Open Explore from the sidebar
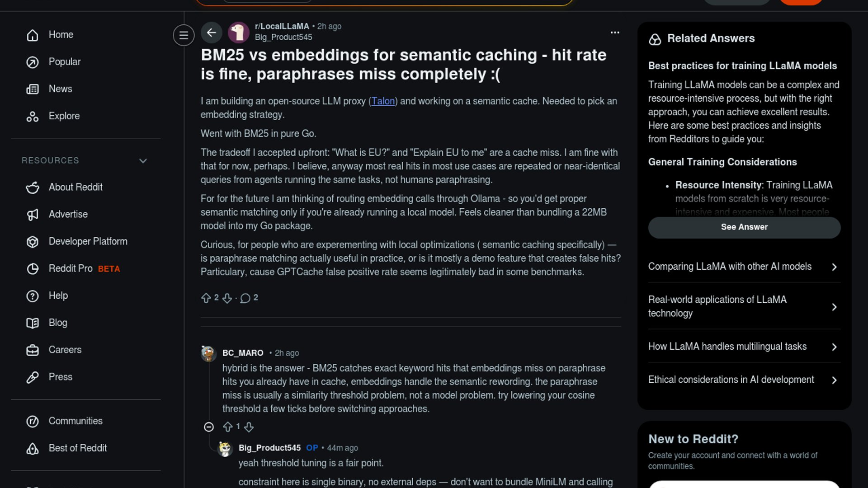The height and width of the screenshot is (488, 868). pos(64,116)
